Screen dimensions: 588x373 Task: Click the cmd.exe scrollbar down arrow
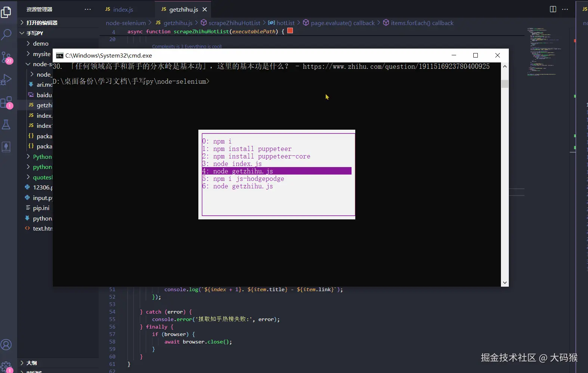(505, 283)
